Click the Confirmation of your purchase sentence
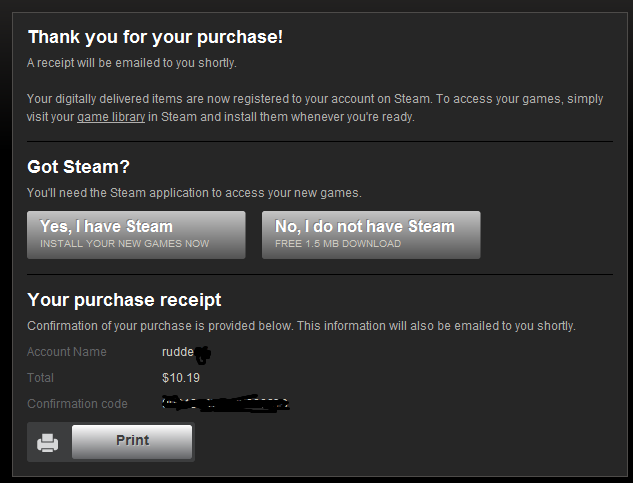 pyautogui.click(x=301, y=326)
